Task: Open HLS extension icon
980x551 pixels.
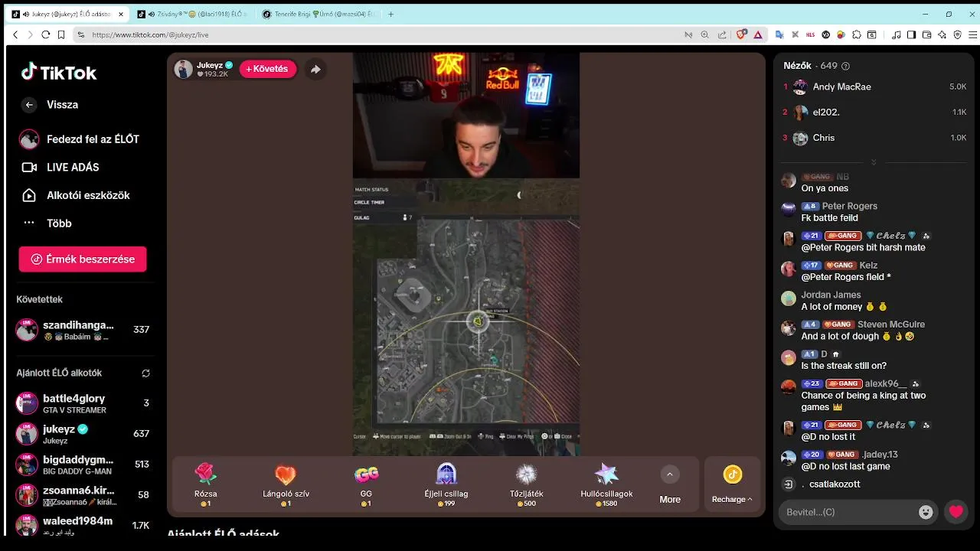Action: coord(810,34)
